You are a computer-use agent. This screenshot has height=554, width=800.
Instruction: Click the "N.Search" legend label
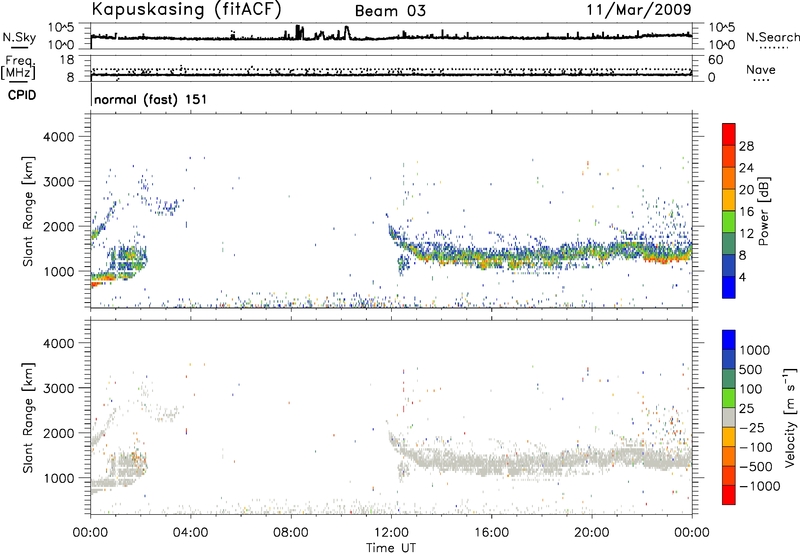pos(772,37)
